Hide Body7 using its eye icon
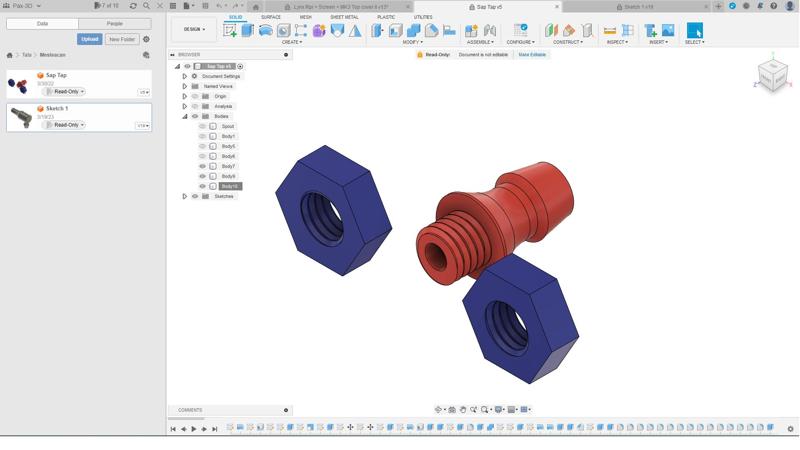The image size is (800, 450). pyautogui.click(x=202, y=166)
